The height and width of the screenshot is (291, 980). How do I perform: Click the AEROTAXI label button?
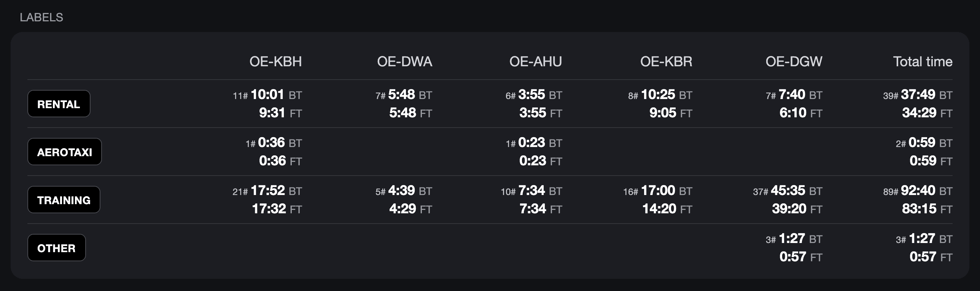coord(65,152)
